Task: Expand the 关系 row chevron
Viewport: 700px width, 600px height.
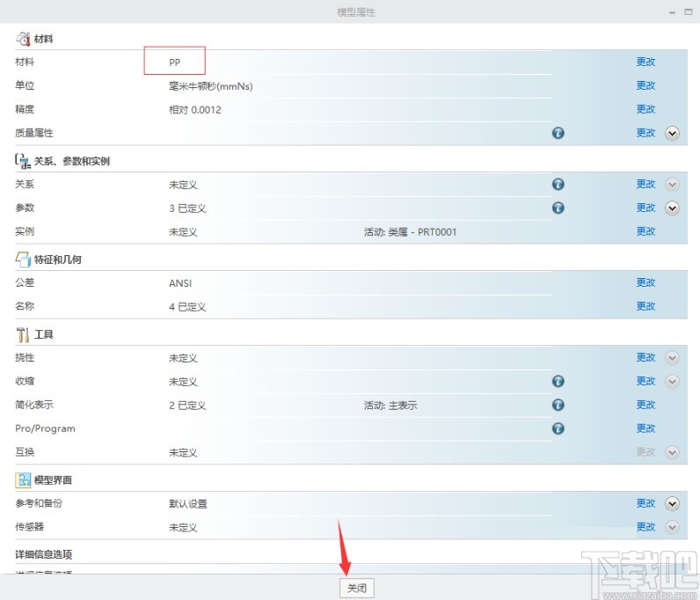Action: tap(673, 185)
